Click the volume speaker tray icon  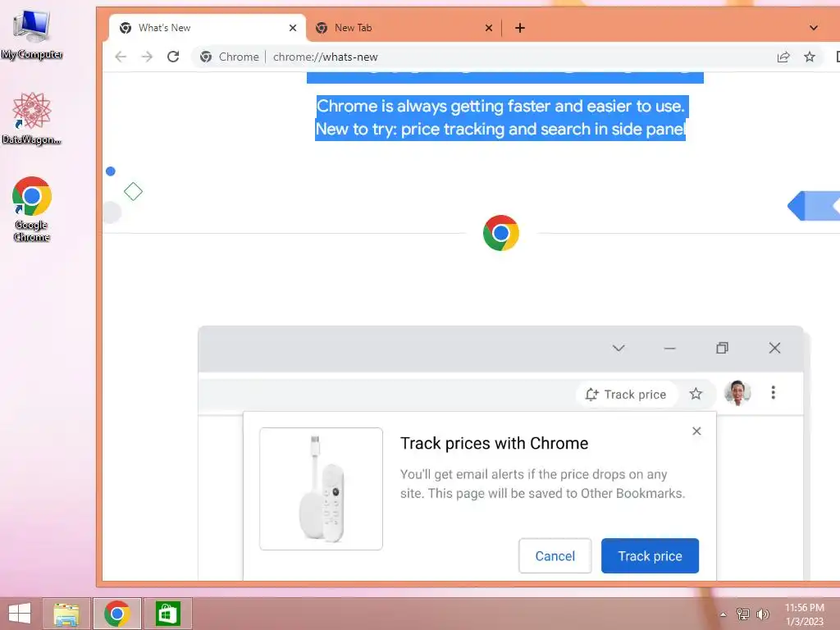coord(762,614)
